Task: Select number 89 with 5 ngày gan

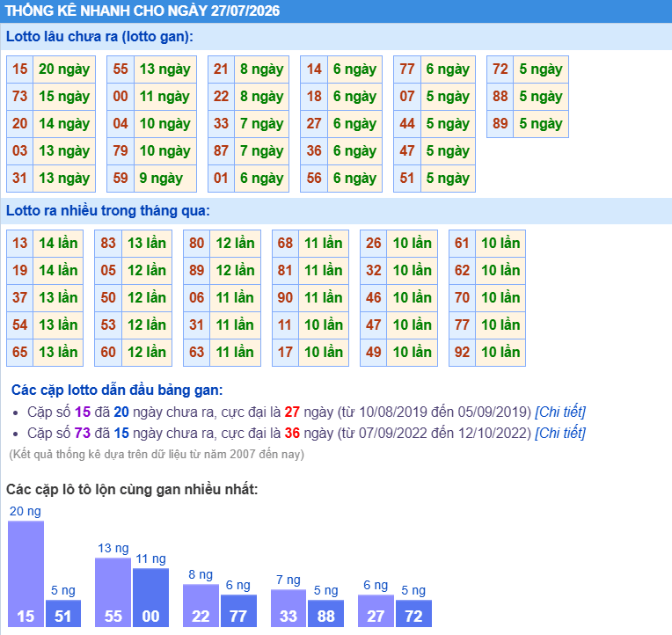Action: coord(500,124)
